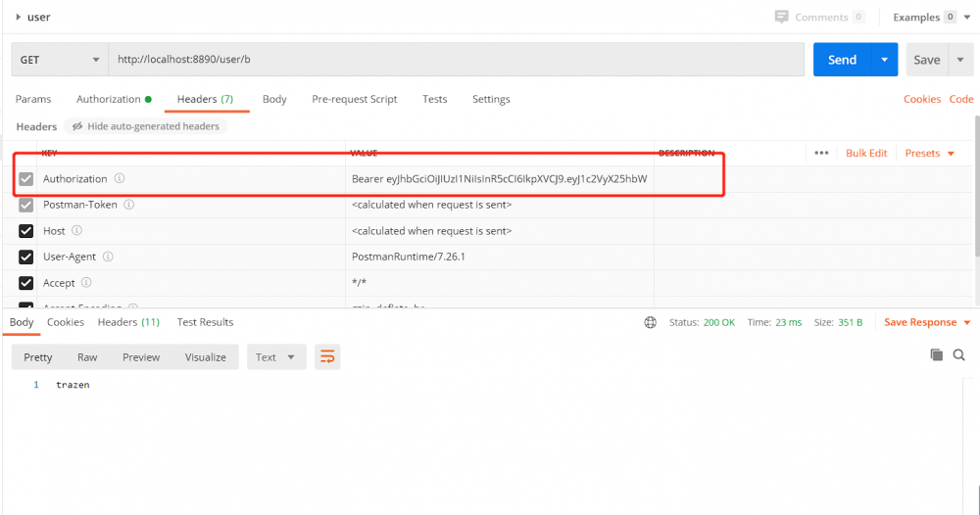This screenshot has height=515, width=980.
Task: Open the Save button dropdown arrow
Action: (960, 60)
